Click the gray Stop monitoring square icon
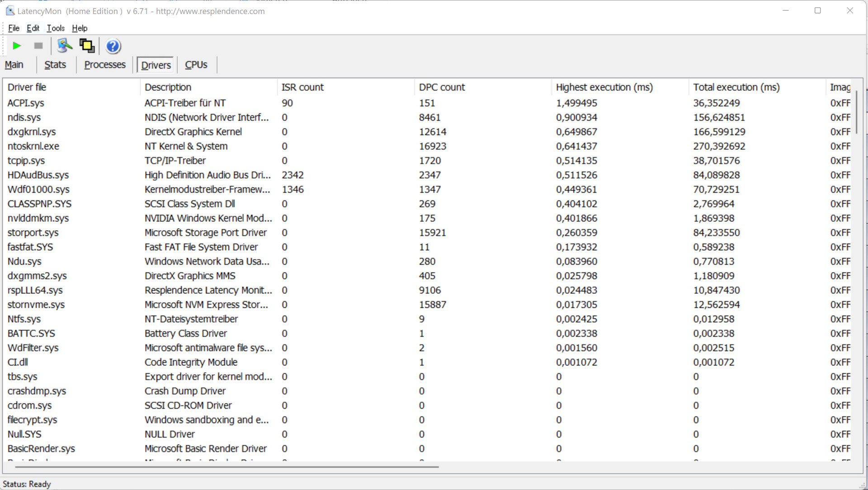868x490 pixels. pyautogui.click(x=38, y=46)
